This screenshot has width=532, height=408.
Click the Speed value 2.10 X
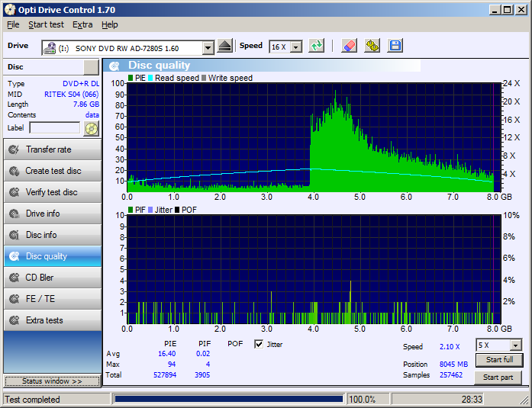(450, 347)
